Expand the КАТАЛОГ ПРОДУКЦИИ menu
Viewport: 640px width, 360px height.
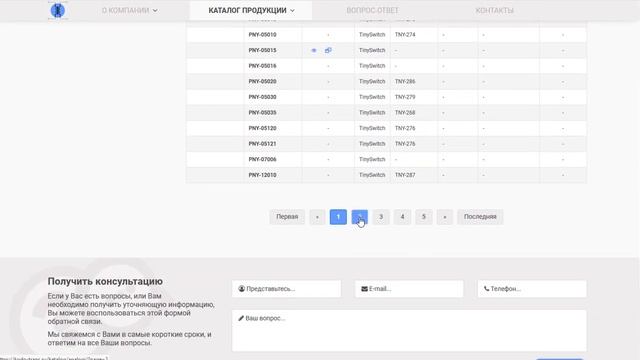click(x=251, y=11)
